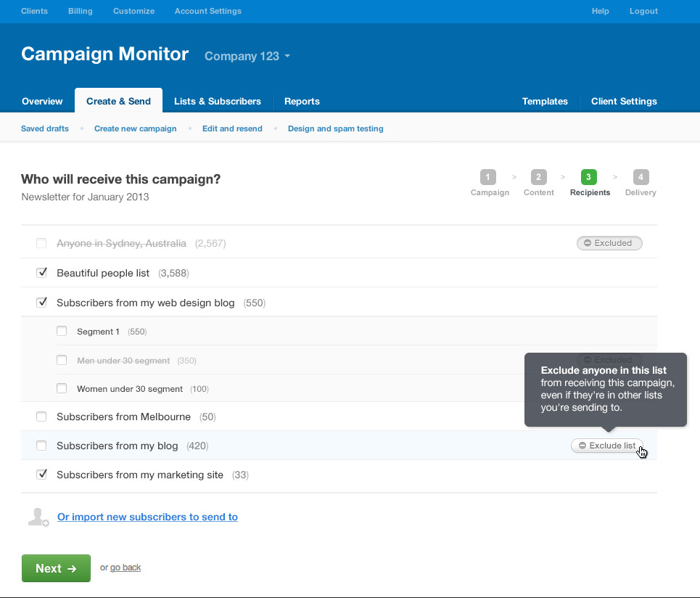Click the step 1 Campaign indicator
This screenshot has height=598, width=700.
(490, 176)
